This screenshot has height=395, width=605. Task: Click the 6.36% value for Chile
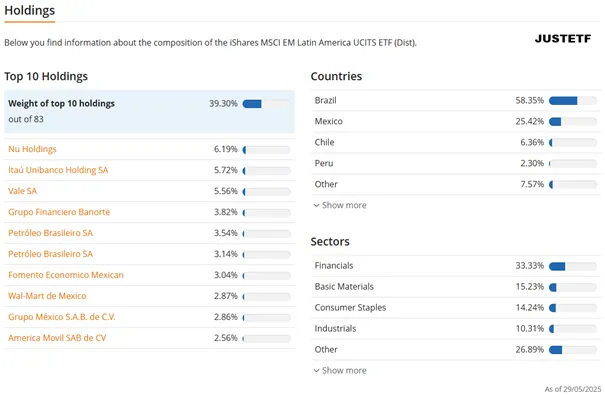coord(532,142)
